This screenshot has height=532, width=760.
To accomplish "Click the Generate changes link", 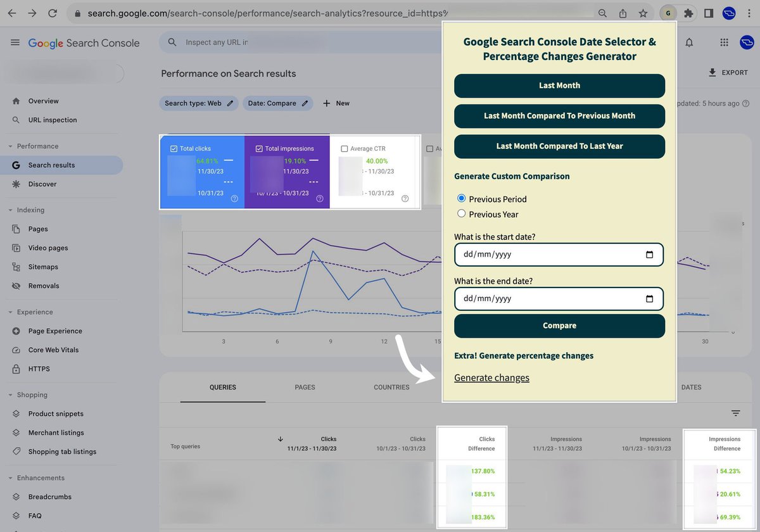I will tap(491, 378).
